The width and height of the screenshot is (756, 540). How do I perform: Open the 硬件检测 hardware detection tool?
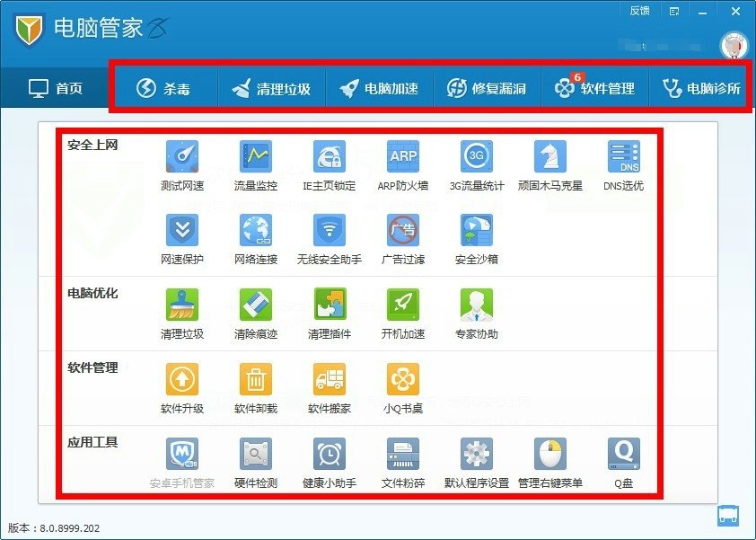click(x=256, y=457)
